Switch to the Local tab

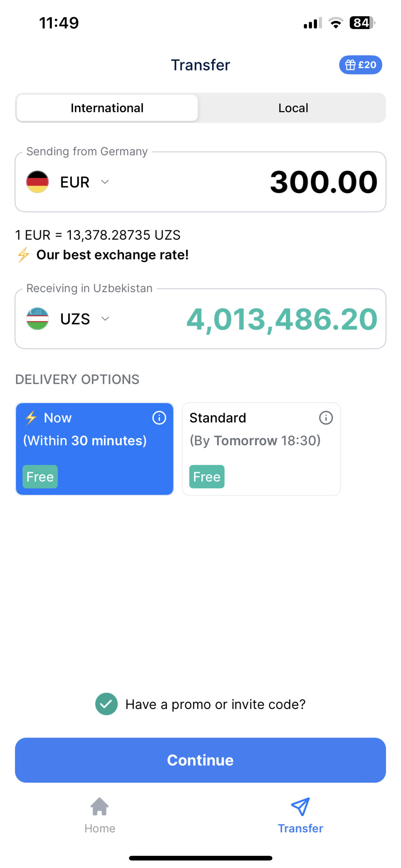point(293,108)
